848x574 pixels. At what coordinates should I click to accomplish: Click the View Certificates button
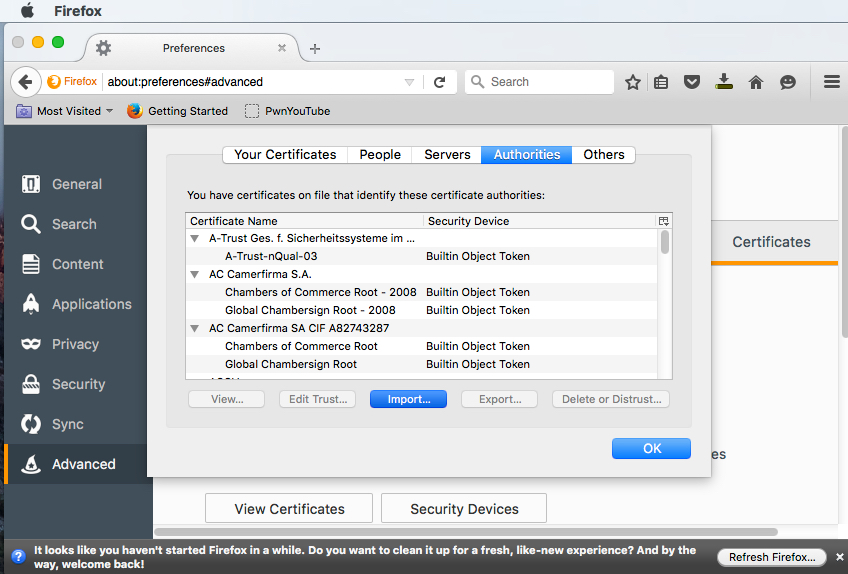[x=289, y=509]
